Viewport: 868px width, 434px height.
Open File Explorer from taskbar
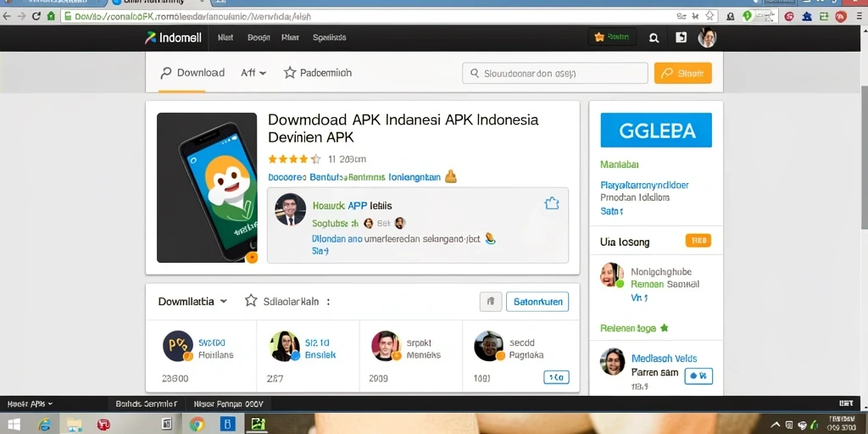75,425
